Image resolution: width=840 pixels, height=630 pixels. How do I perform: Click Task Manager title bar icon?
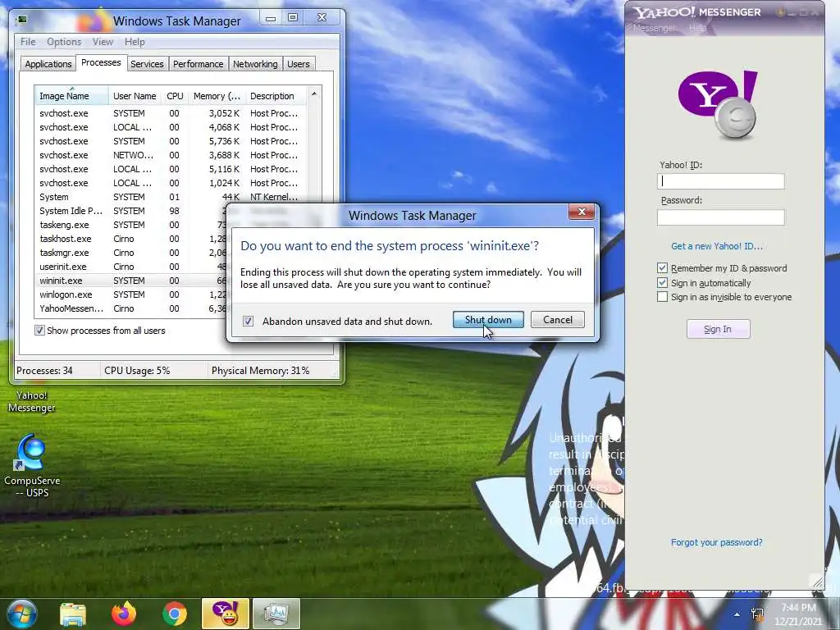point(22,21)
